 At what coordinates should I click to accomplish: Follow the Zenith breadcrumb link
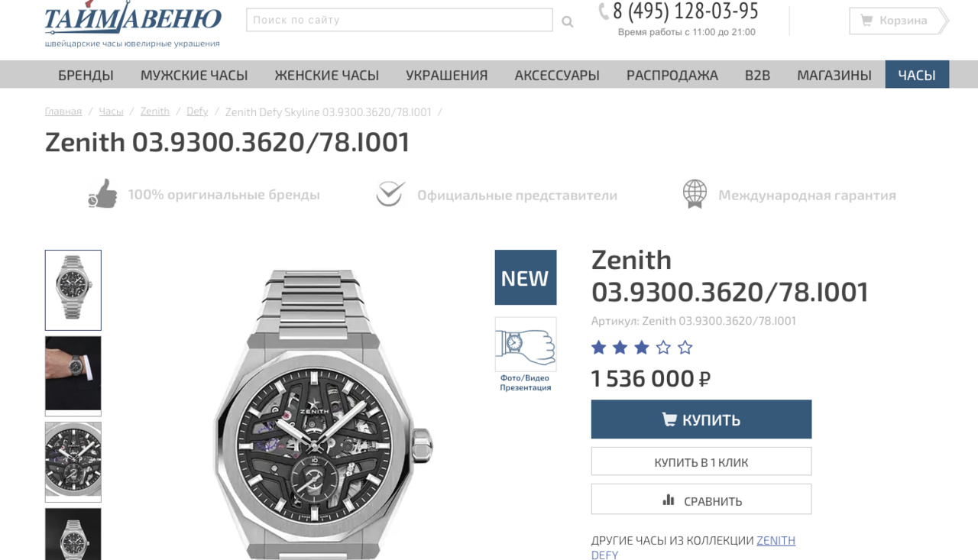pyautogui.click(x=155, y=112)
